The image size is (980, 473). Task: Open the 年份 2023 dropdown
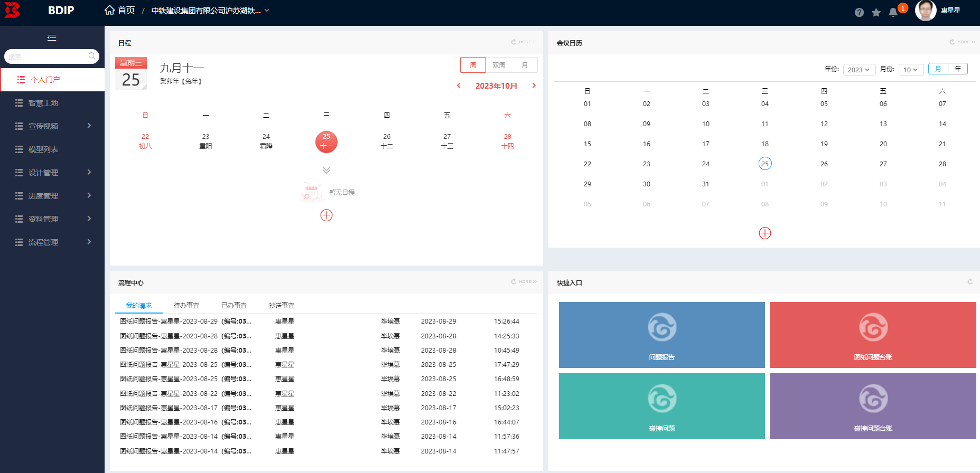[859, 70]
